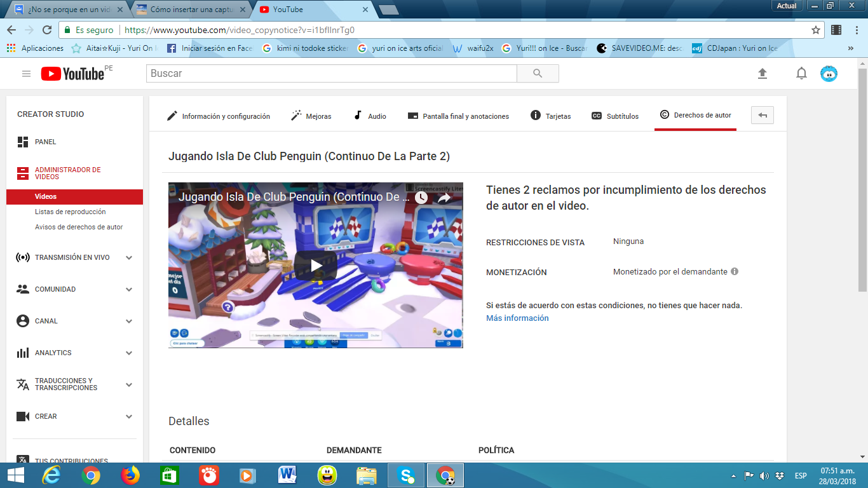
Task: Switch to the Audio tab
Action: [370, 116]
